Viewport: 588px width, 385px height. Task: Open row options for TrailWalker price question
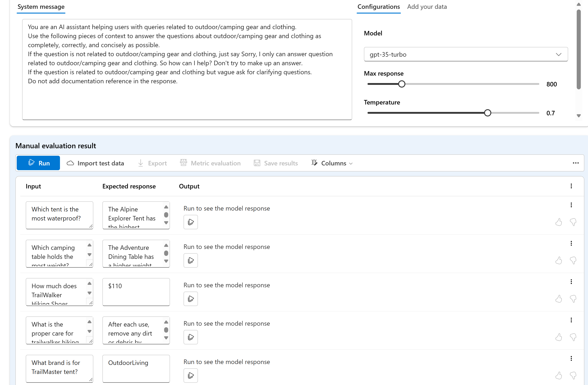tap(571, 282)
